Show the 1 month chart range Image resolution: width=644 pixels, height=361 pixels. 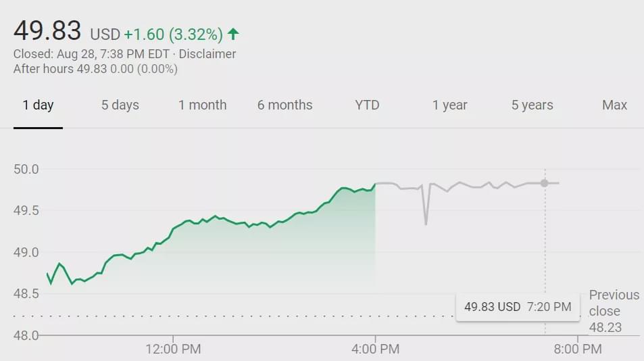pyautogui.click(x=203, y=105)
